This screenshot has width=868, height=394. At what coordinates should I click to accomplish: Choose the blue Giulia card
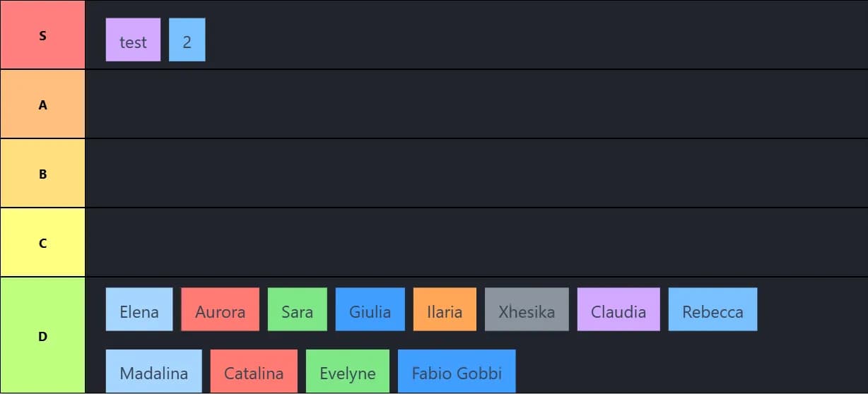(370, 310)
